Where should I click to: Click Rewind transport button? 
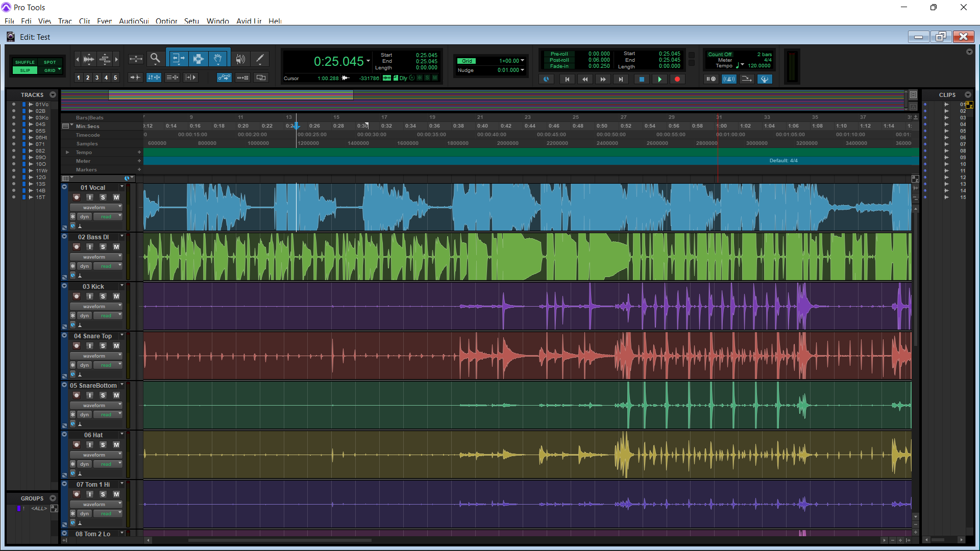[585, 79]
